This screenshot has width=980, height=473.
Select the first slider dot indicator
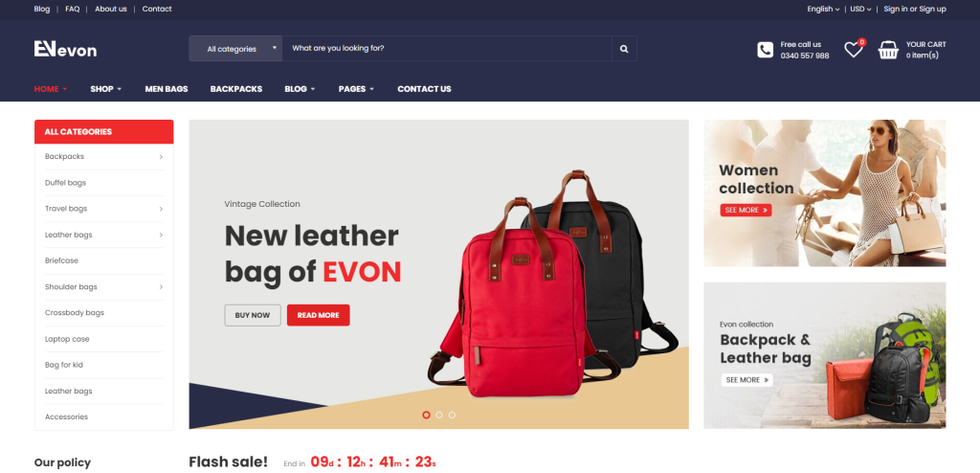[426, 415]
